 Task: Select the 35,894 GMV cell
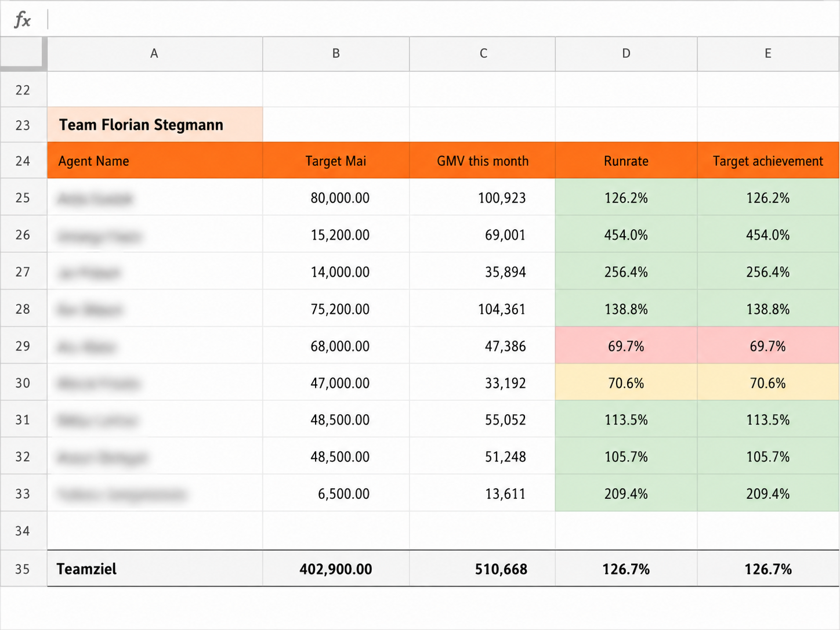coord(482,271)
